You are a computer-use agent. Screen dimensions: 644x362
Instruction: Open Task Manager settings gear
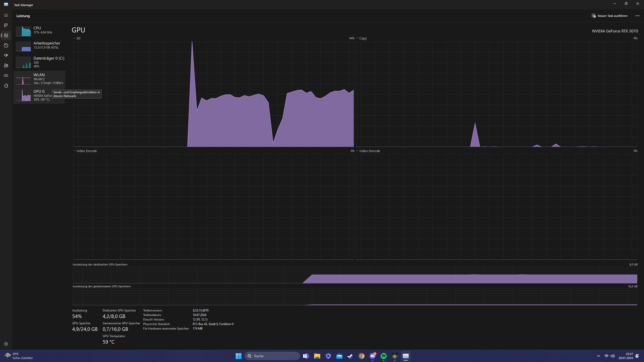click(x=6, y=344)
